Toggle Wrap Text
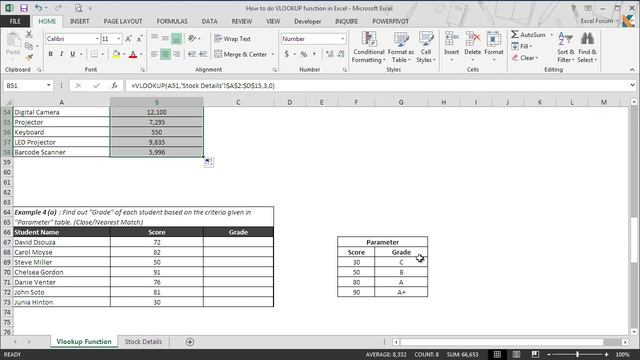 point(233,39)
